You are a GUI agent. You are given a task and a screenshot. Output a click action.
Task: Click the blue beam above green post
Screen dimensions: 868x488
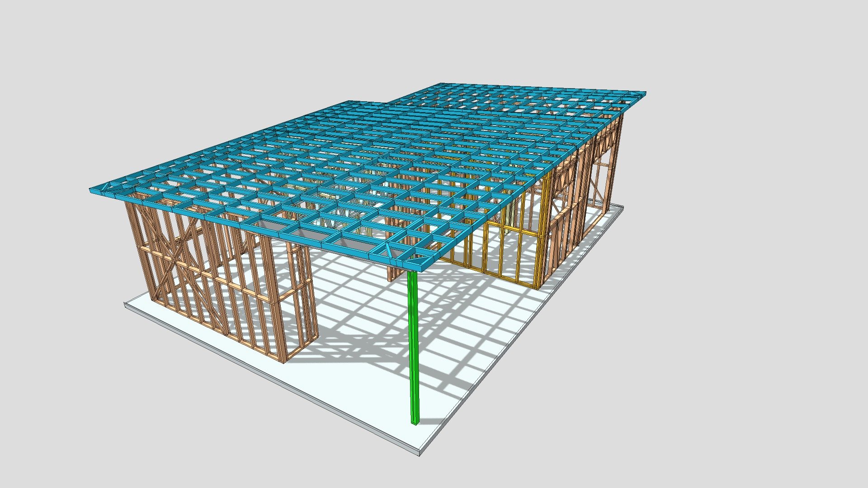[x=411, y=262]
